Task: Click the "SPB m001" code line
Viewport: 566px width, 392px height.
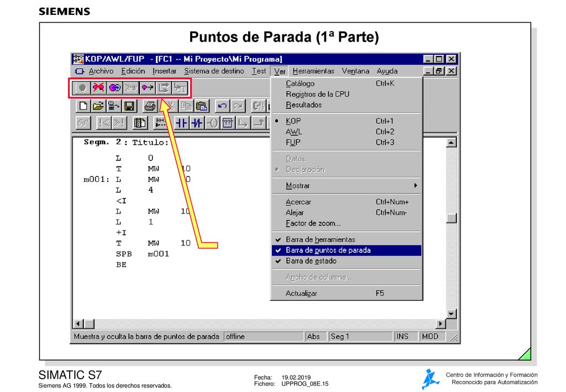Action: tap(143, 254)
